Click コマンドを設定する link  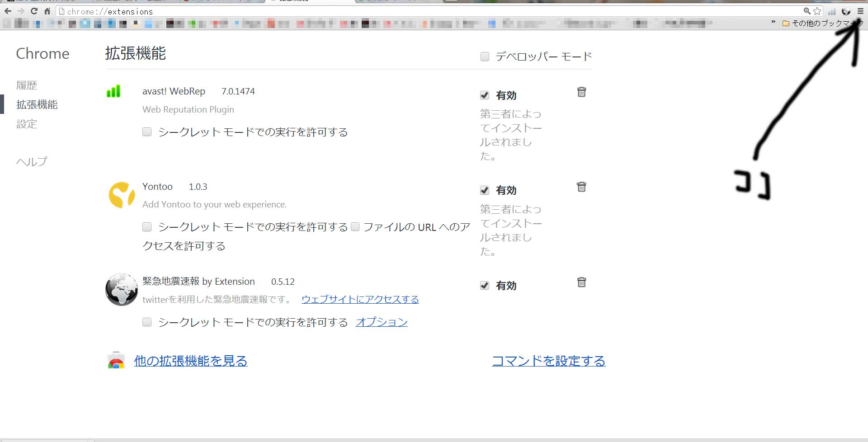point(548,361)
